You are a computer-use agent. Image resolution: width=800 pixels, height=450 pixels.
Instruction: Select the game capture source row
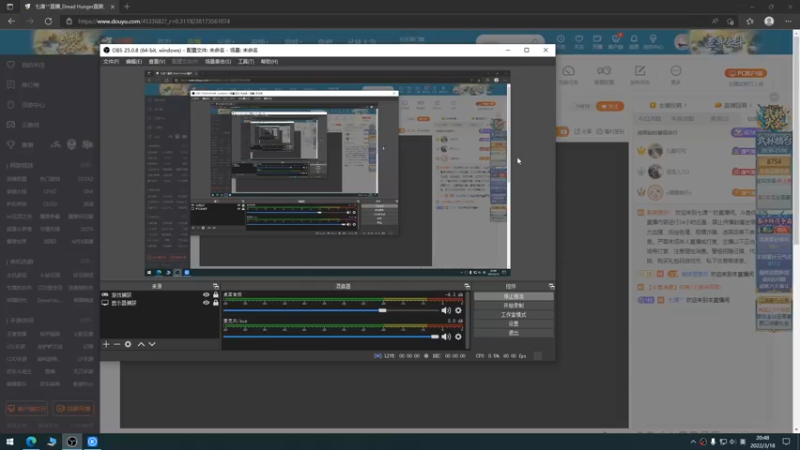point(160,295)
